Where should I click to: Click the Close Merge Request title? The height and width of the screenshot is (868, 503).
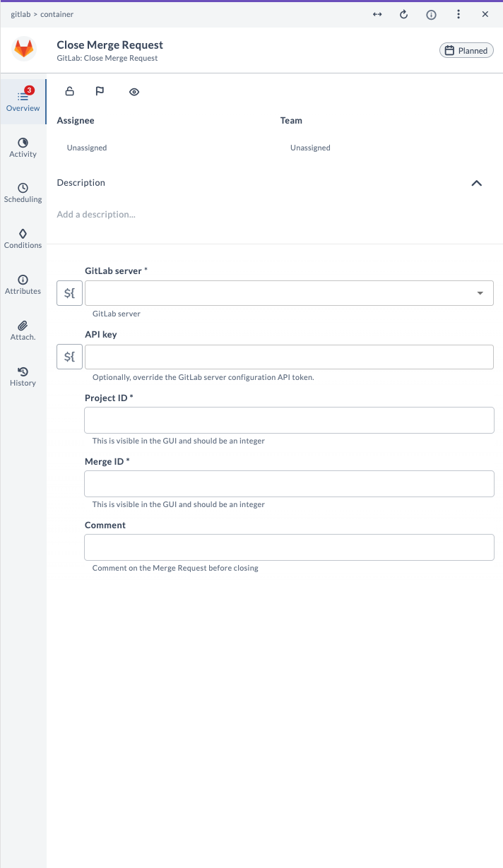[110, 44]
